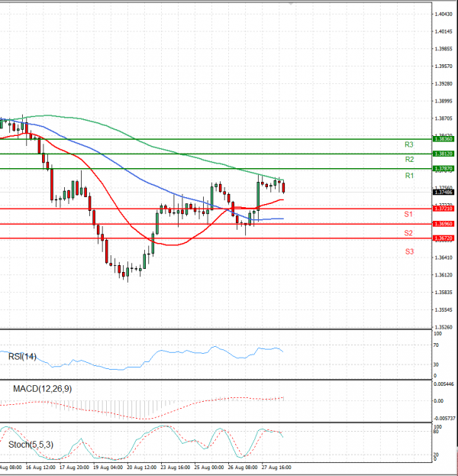Click the 17 Aug 20:00 time marker
The width and height of the screenshot is (458, 476).
coord(74,468)
